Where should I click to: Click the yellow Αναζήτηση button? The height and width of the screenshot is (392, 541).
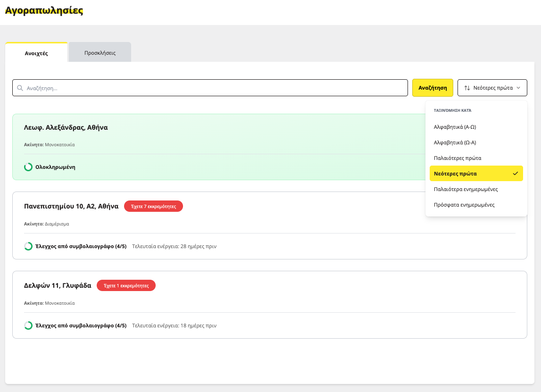point(433,88)
